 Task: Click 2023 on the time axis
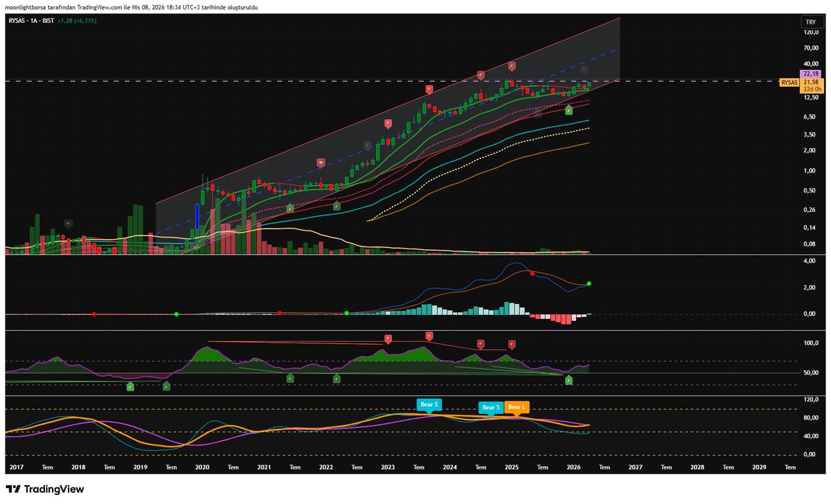tap(388, 467)
